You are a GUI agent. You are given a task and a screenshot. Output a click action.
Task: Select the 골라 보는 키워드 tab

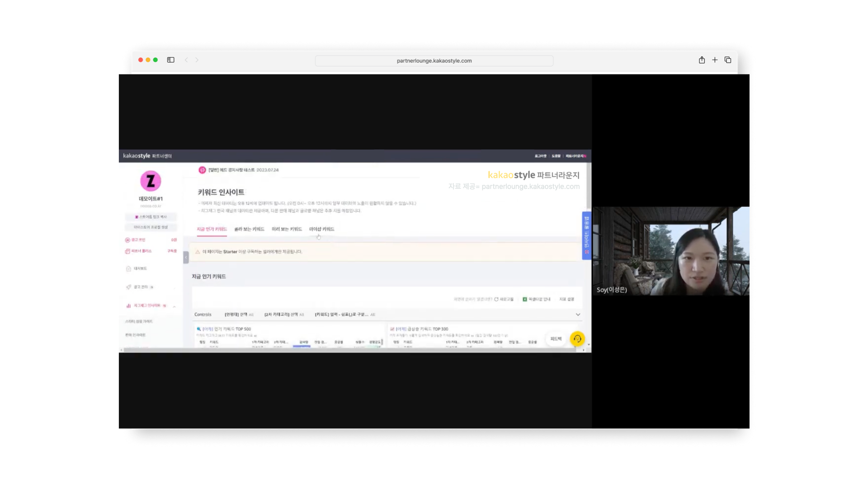coord(249,229)
